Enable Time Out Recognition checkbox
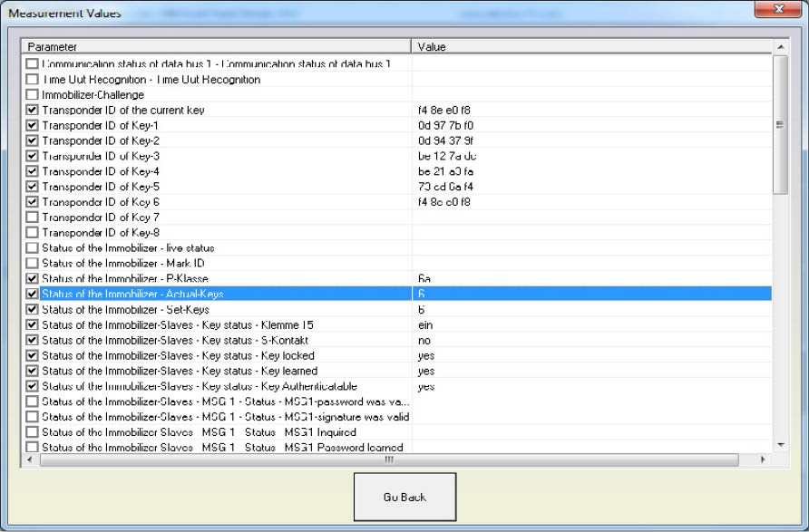The height and width of the screenshot is (532, 809). coord(33,80)
